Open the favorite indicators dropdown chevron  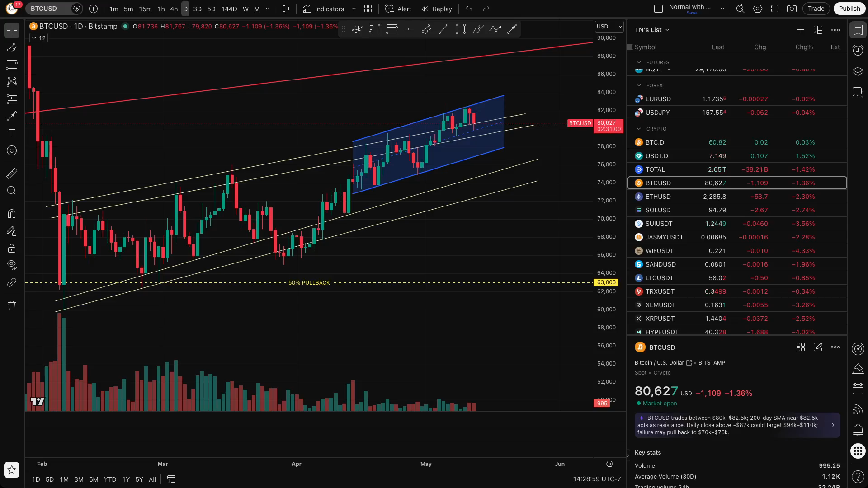click(354, 9)
